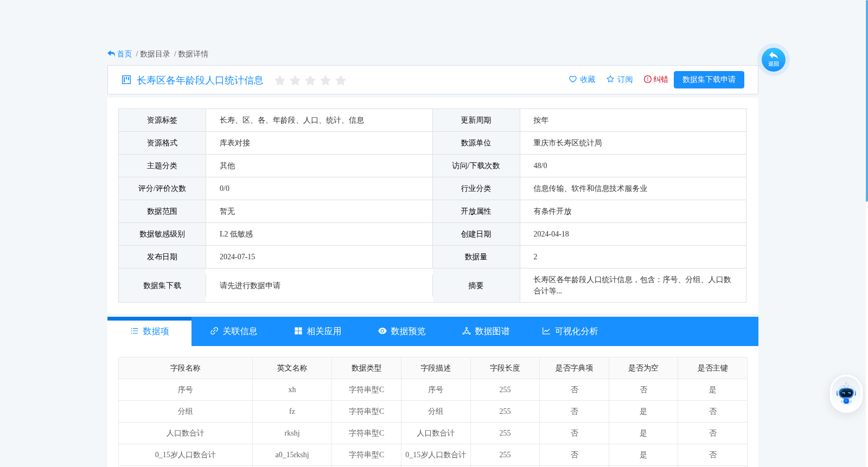The image size is (868, 467).
Task: Click the 库表对接 resource format value
Action: coord(235,143)
